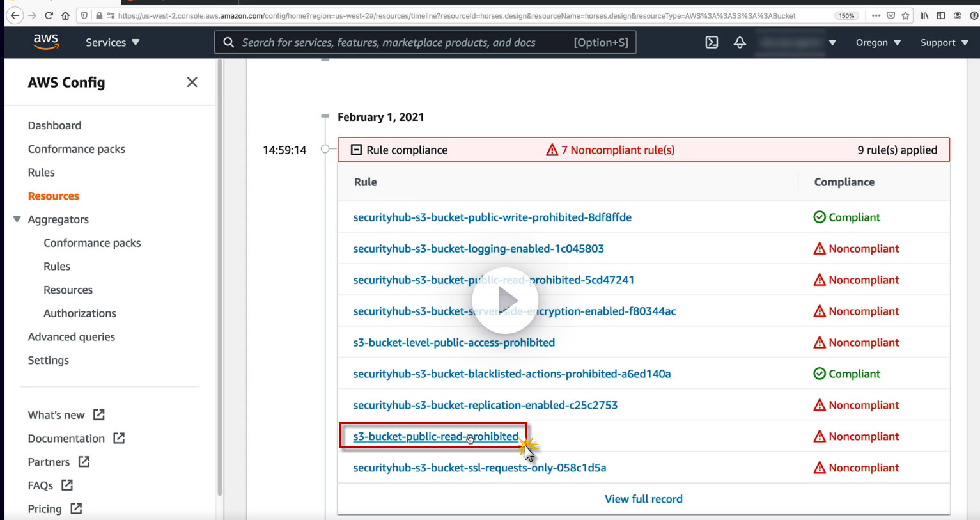Click the 150% zoom level badge in the address bar
Viewport: 980px width, 520px height.
[x=847, y=15]
